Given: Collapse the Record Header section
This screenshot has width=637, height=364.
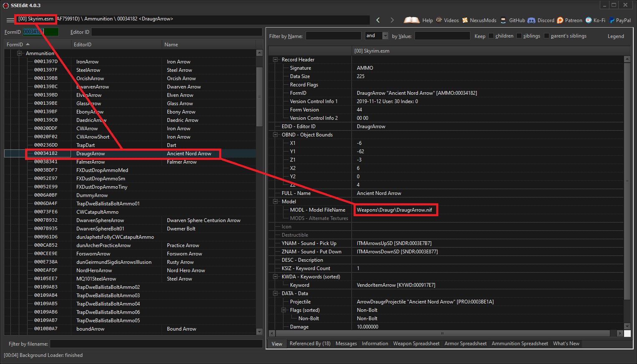Looking at the screenshot, I should [x=276, y=60].
